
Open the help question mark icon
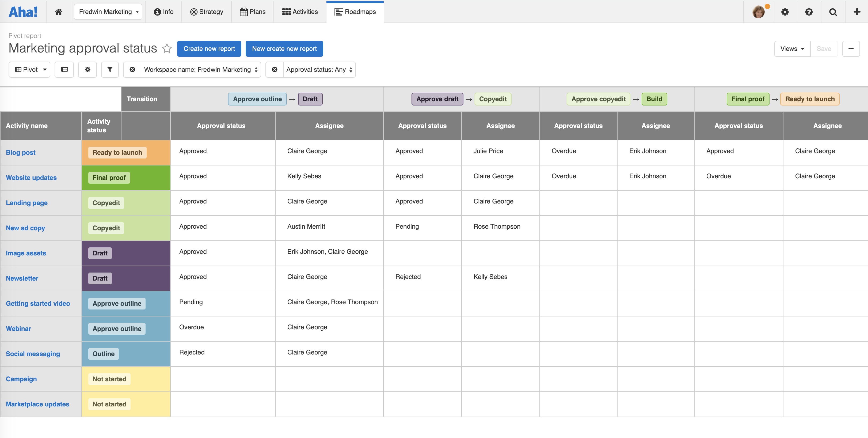pos(809,12)
